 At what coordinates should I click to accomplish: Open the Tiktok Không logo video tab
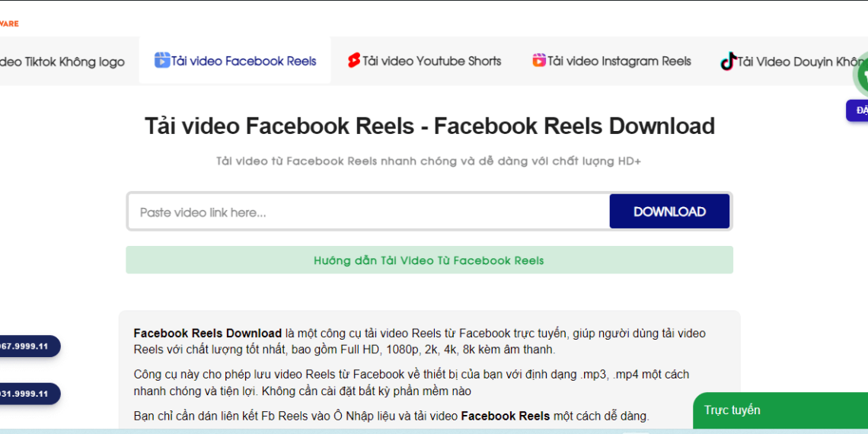pos(62,62)
